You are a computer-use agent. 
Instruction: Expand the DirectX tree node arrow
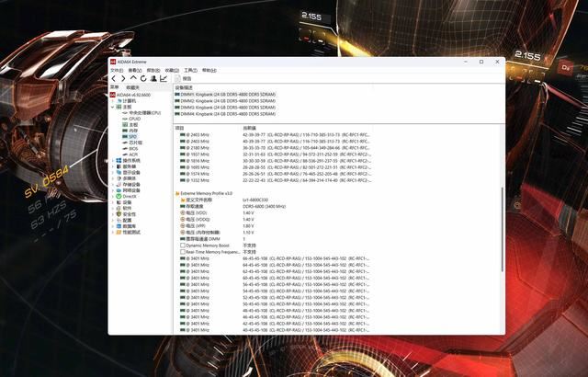[113, 196]
